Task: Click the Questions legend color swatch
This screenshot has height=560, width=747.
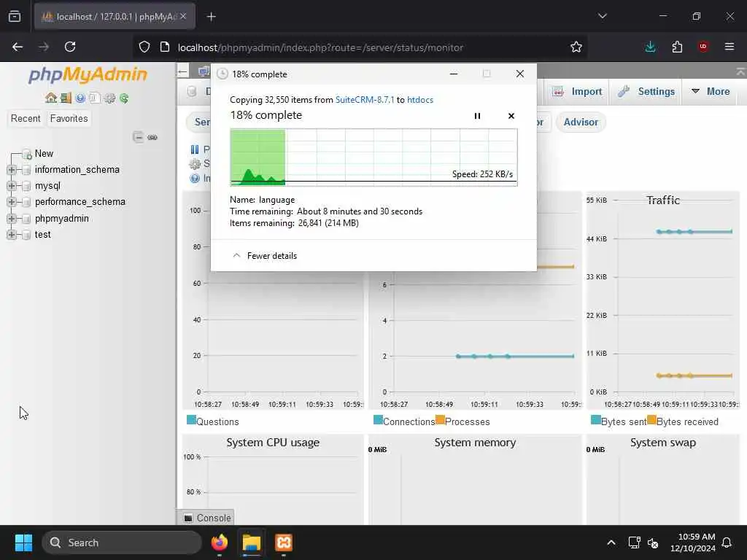Action: click(x=192, y=420)
